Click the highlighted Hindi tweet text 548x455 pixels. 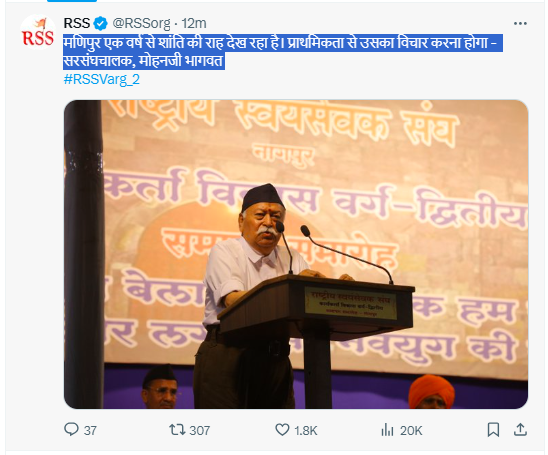(x=283, y=52)
